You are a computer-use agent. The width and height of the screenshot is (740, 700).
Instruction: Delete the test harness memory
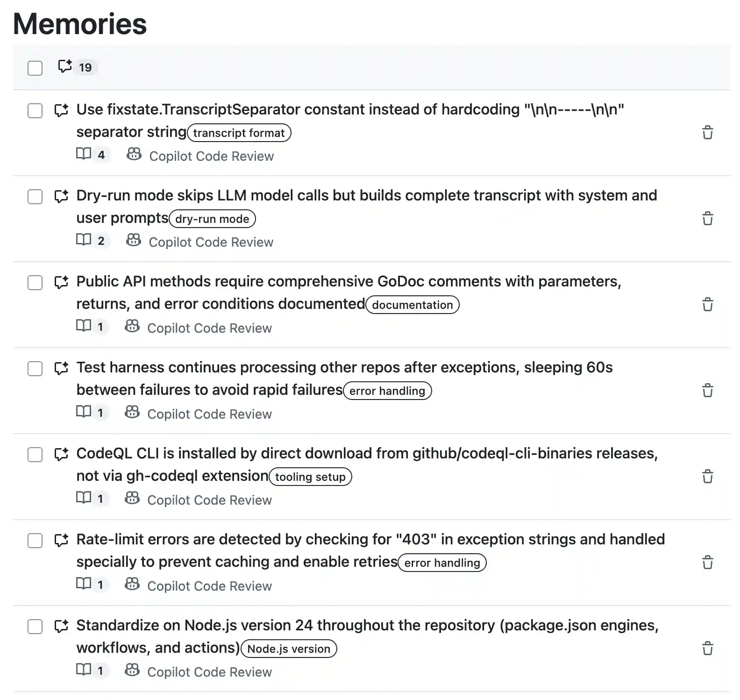708,391
